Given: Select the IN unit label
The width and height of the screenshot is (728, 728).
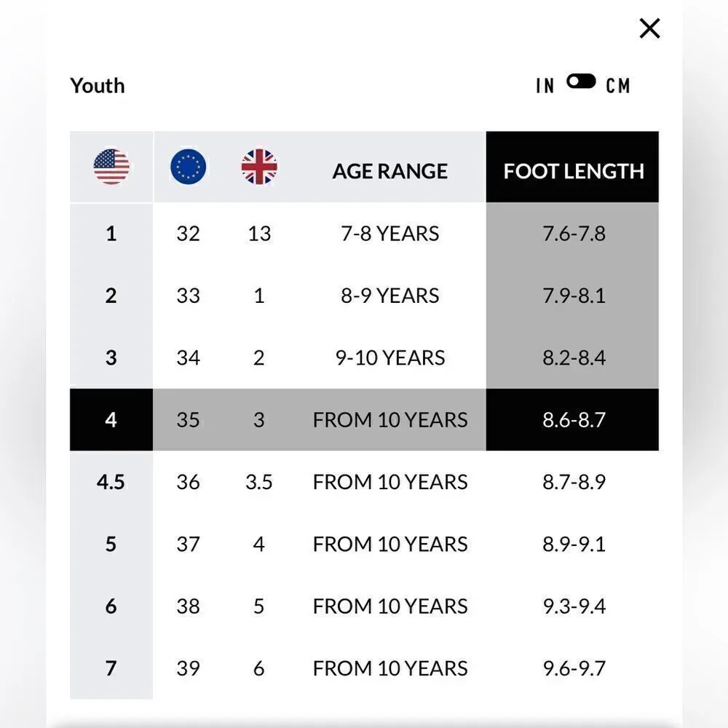Looking at the screenshot, I should coord(545,86).
